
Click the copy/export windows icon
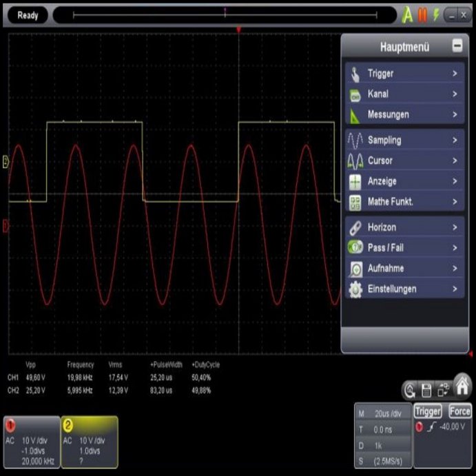442,391
